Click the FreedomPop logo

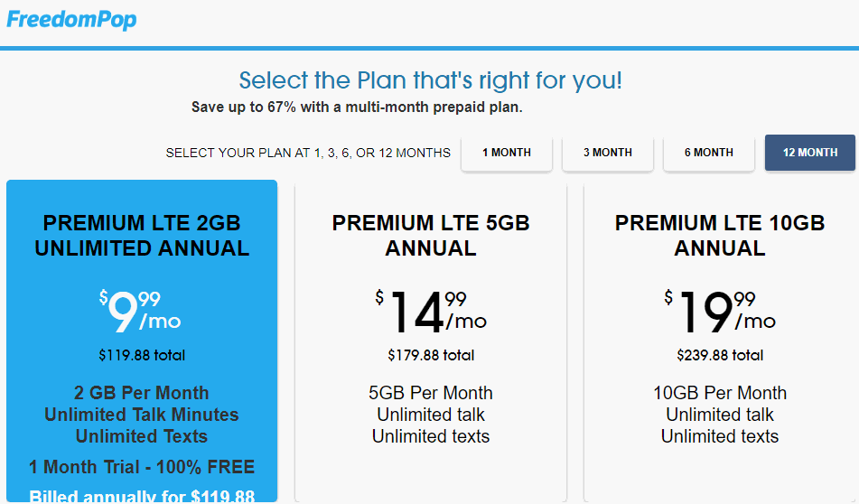coord(71,20)
